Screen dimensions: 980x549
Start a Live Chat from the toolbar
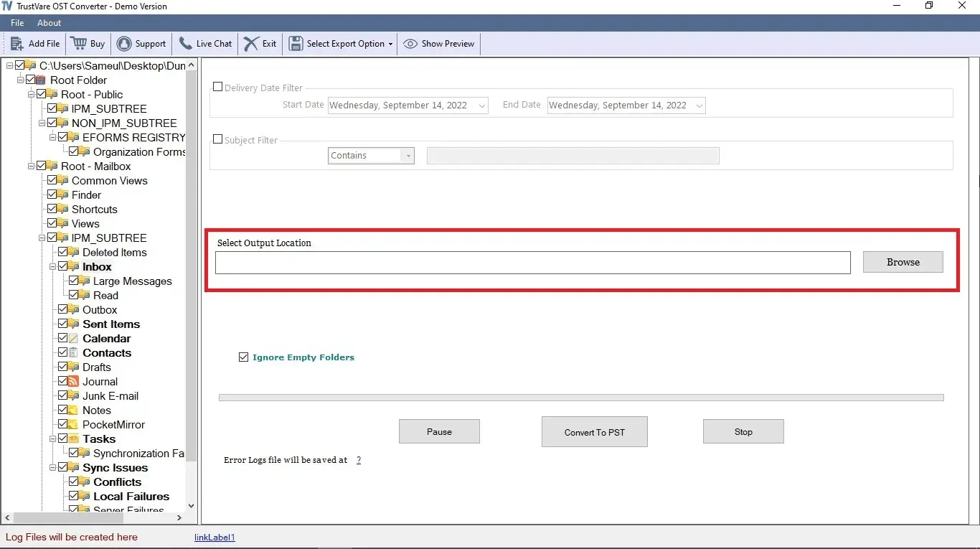tap(205, 44)
